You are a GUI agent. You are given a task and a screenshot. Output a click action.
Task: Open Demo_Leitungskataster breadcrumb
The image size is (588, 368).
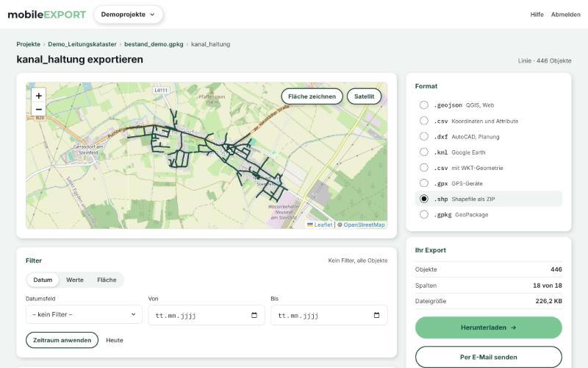82,44
